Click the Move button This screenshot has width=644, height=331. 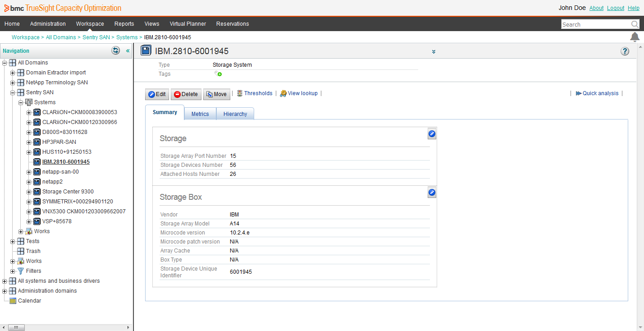point(216,94)
